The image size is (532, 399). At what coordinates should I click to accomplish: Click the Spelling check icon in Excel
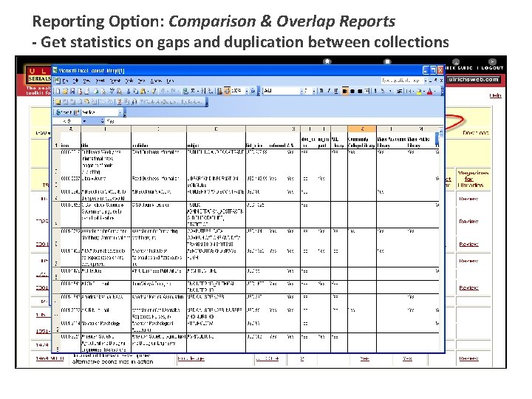pos(112,91)
